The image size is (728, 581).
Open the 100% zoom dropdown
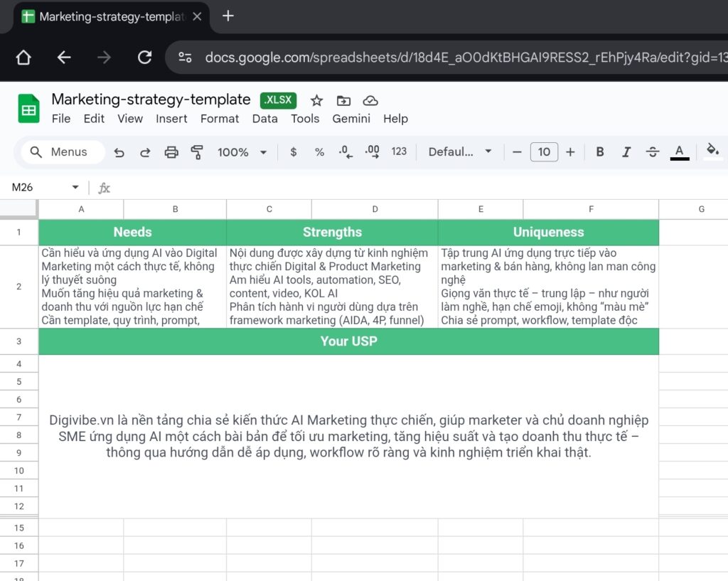coord(242,151)
